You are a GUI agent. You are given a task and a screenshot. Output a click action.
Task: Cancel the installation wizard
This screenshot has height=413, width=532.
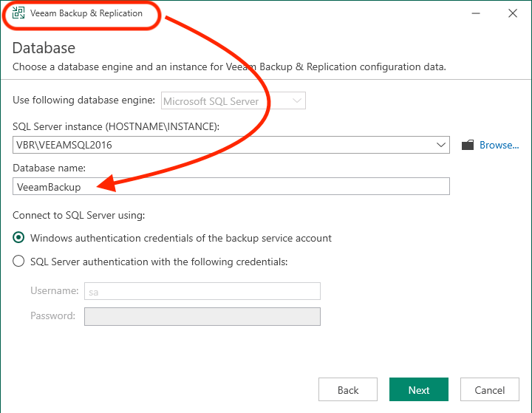pos(490,389)
